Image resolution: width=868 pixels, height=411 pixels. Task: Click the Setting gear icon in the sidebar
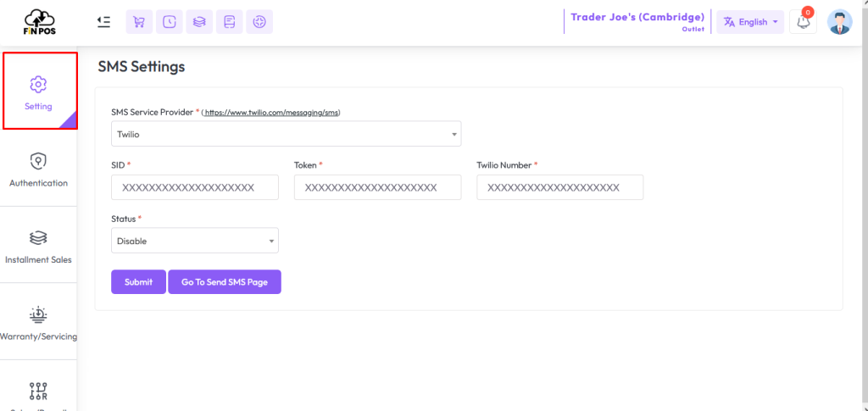[38, 84]
